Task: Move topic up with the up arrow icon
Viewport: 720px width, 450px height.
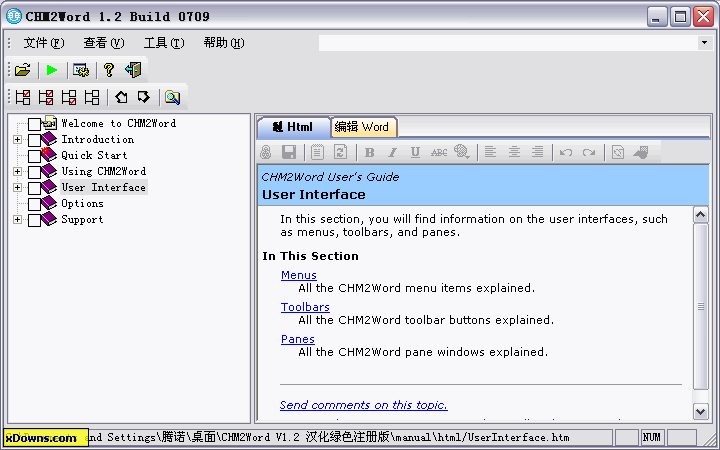Action: click(121, 97)
